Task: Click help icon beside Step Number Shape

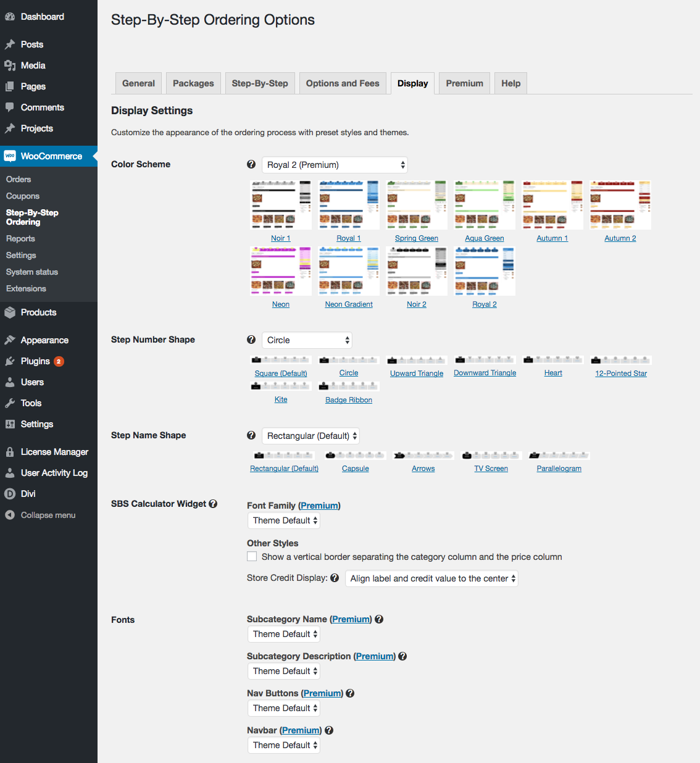Action: click(x=251, y=340)
